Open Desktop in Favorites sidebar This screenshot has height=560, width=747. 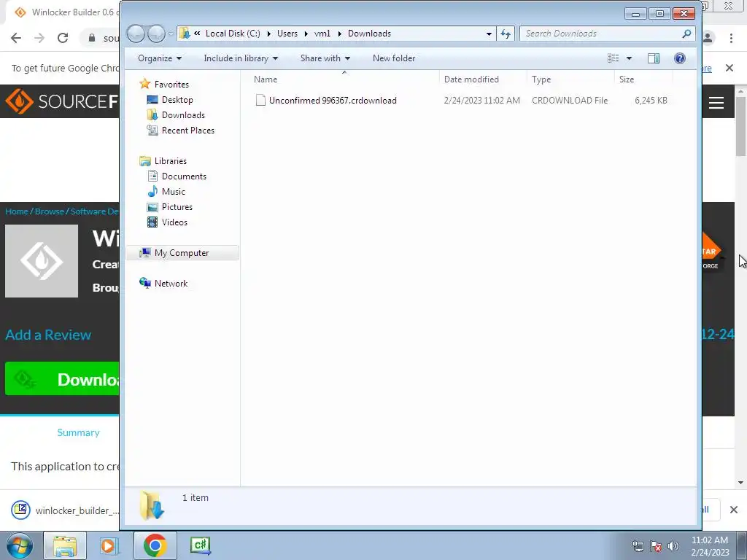177,99
